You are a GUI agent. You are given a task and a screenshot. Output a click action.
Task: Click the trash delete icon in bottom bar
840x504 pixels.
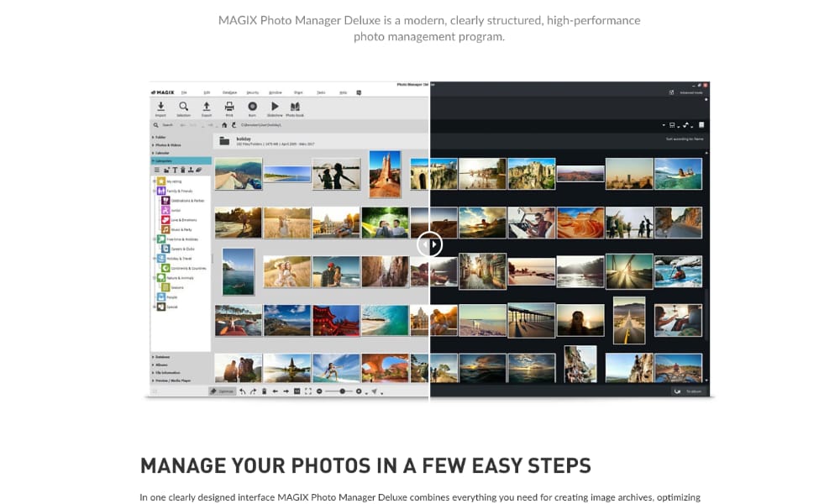point(264,391)
